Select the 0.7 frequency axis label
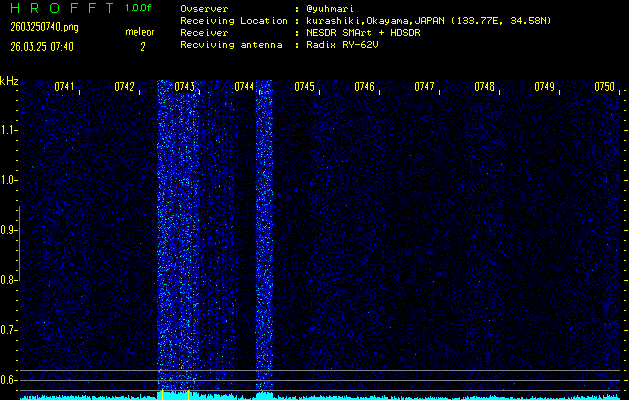 click(9, 330)
